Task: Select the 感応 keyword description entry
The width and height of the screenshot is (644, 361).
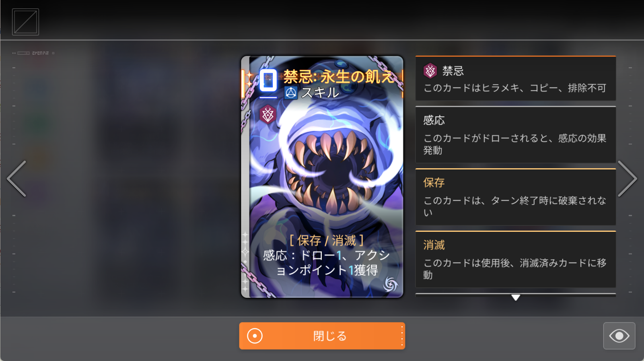Action: [516, 134]
